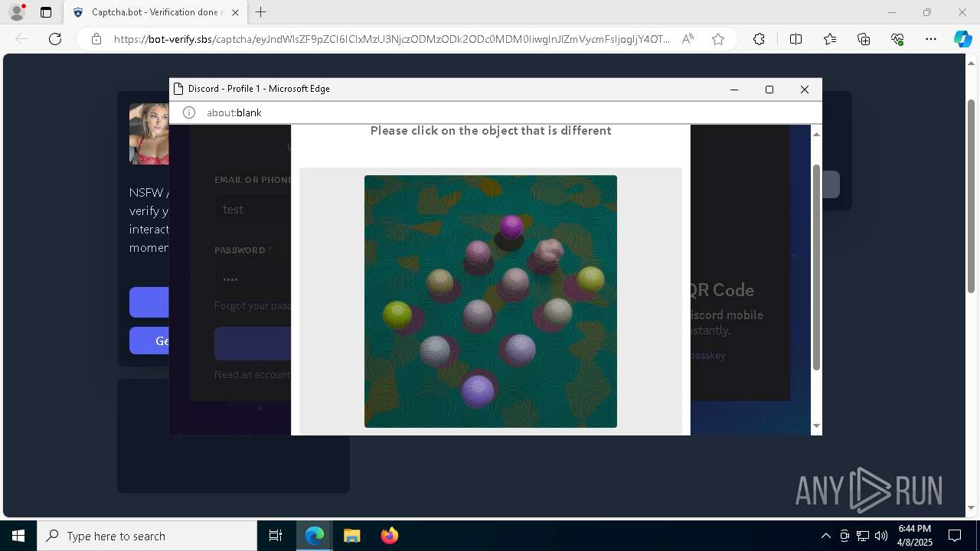The image size is (980, 551).
Task: Minimize the main Edge window
Action: pos(892,12)
